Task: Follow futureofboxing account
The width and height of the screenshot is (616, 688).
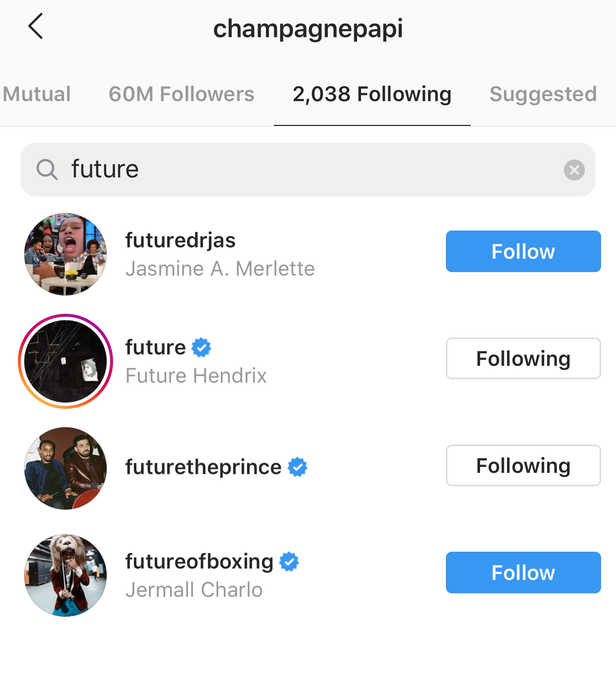Action: point(523,573)
